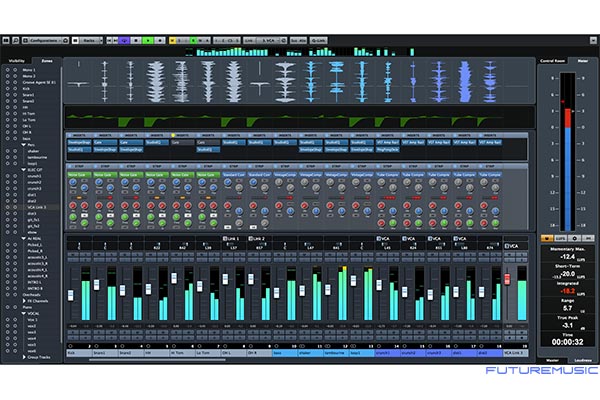Open the Racks selection dropdown
The height and width of the screenshot is (400, 600).
[x=93, y=40]
